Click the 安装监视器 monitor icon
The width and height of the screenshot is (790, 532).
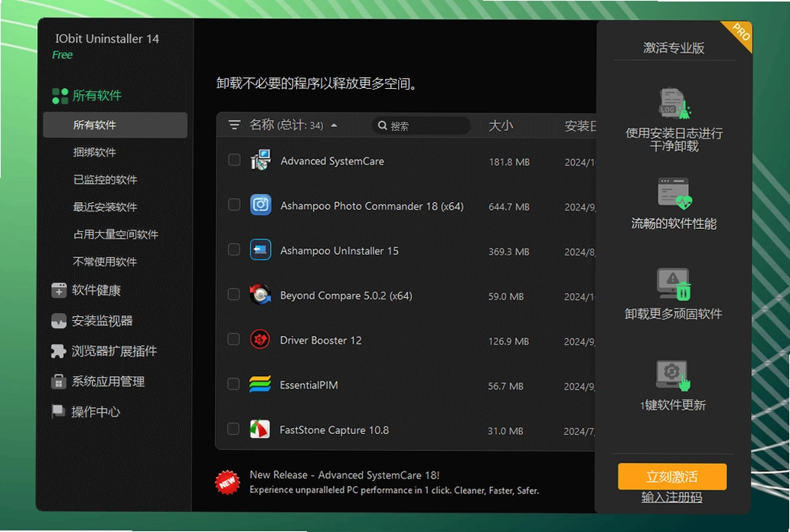click(59, 321)
